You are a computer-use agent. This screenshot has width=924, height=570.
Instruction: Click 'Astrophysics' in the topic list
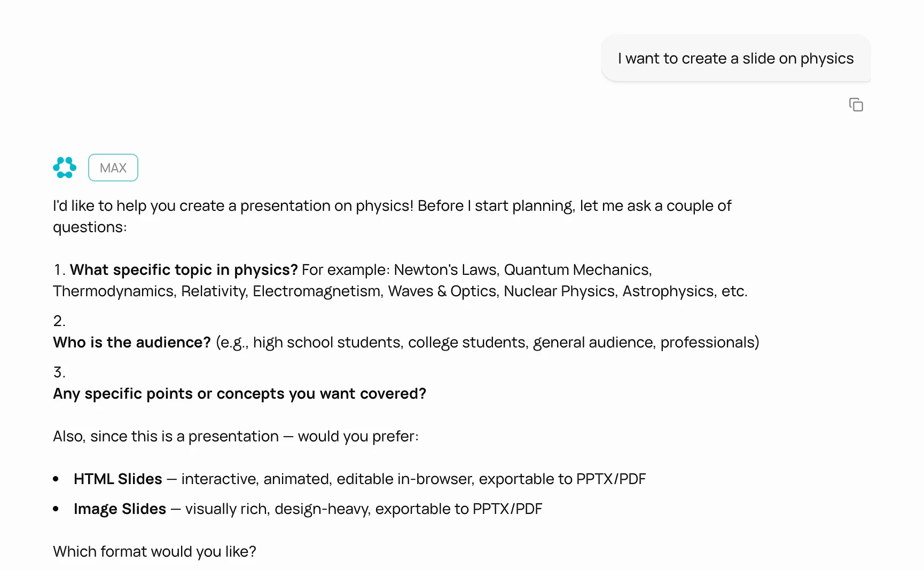coord(668,291)
